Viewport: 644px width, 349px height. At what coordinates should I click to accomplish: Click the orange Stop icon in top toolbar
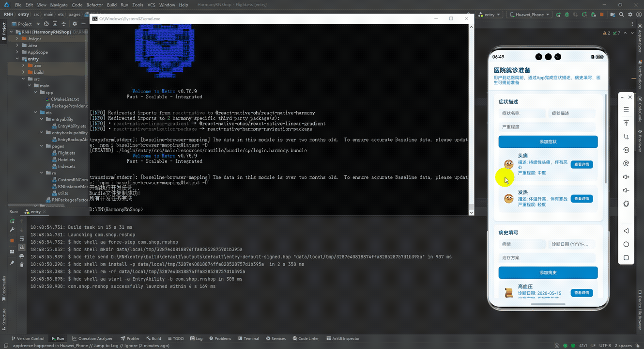coord(601,15)
